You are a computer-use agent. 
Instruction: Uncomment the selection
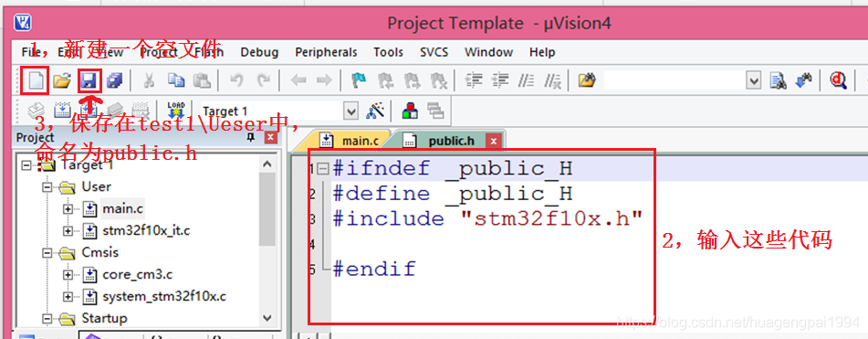click(x=552, y=81)
